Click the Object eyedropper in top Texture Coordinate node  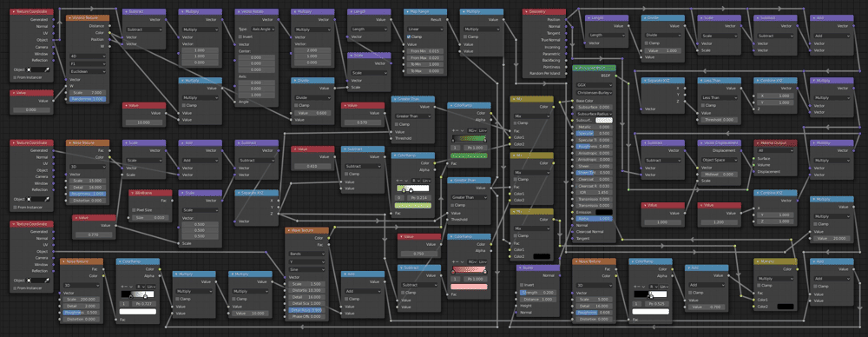click(48, 69)
